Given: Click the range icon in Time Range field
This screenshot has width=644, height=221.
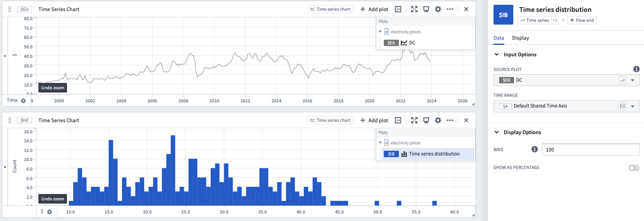Looking at the screenshot, I should [622, 106].
